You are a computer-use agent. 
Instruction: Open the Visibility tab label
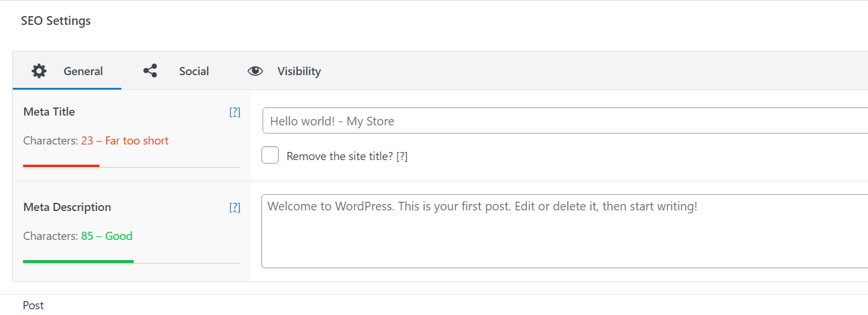click(x=299, y=71)
